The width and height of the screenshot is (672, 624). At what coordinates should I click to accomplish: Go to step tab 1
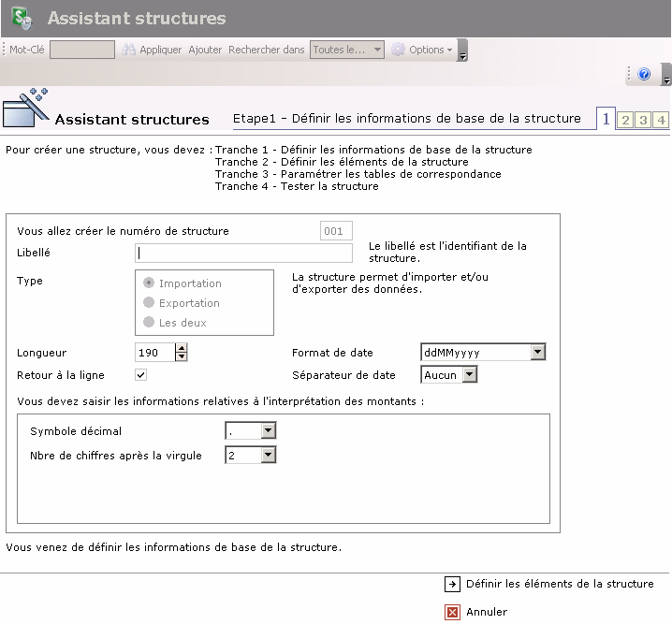(x=606, y=119)
